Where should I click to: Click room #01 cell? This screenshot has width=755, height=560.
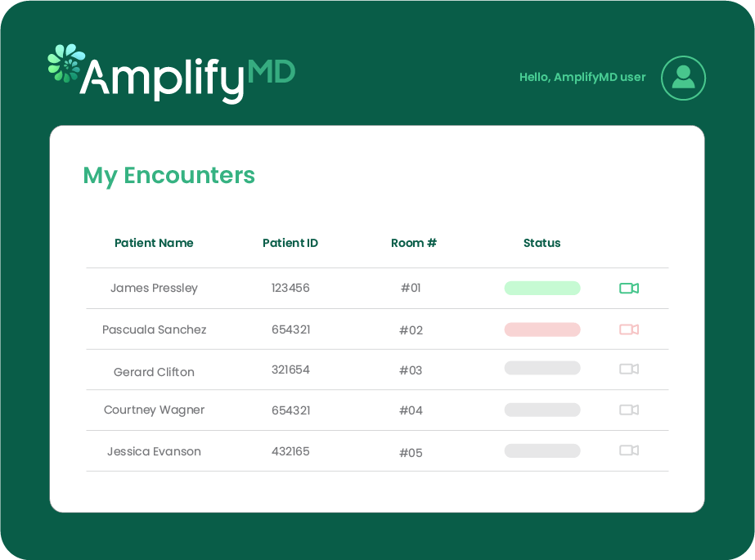click(x=411, y=288)
